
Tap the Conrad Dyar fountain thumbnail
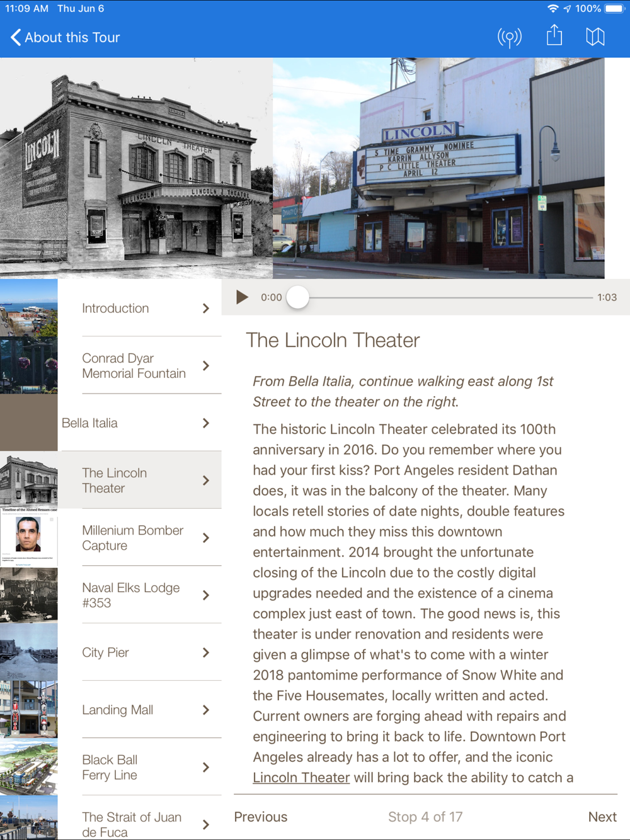tap(29, 365)
